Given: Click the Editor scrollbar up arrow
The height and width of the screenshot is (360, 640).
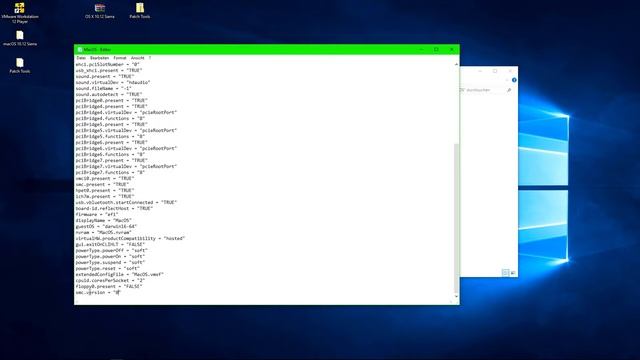Looking at the screenshot, I should (x=456, y=64).
